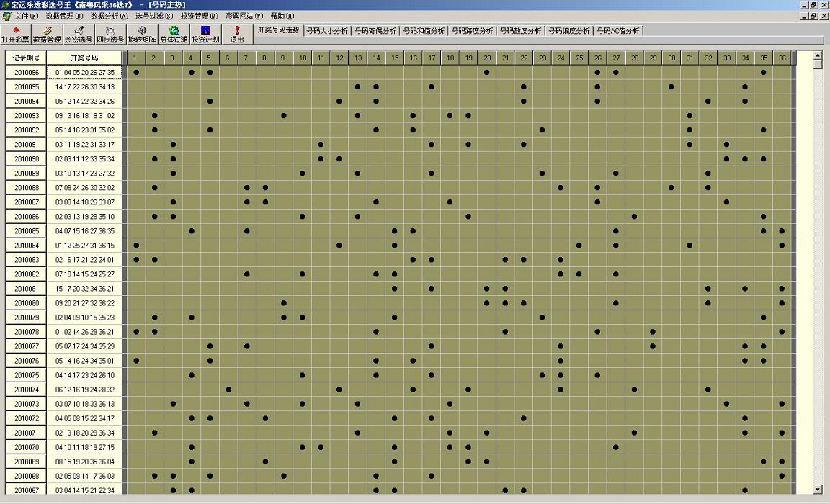Select record row 2010093

click(x=26, y=115)
